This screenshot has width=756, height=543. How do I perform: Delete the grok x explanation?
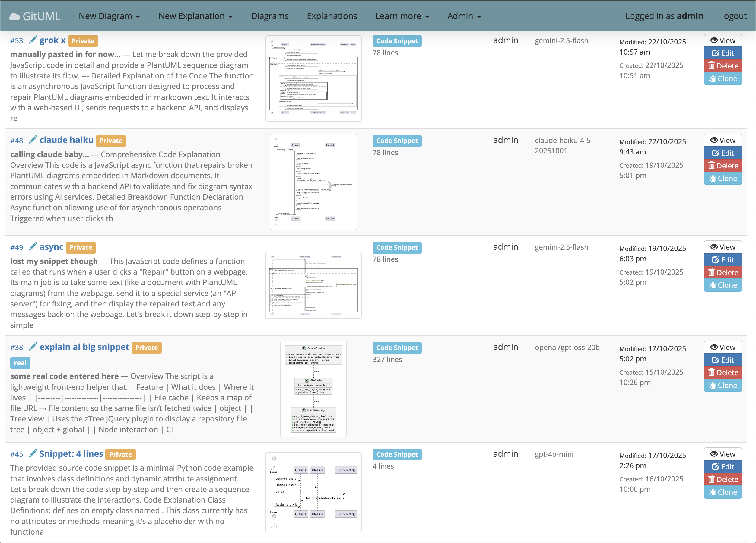723,66
